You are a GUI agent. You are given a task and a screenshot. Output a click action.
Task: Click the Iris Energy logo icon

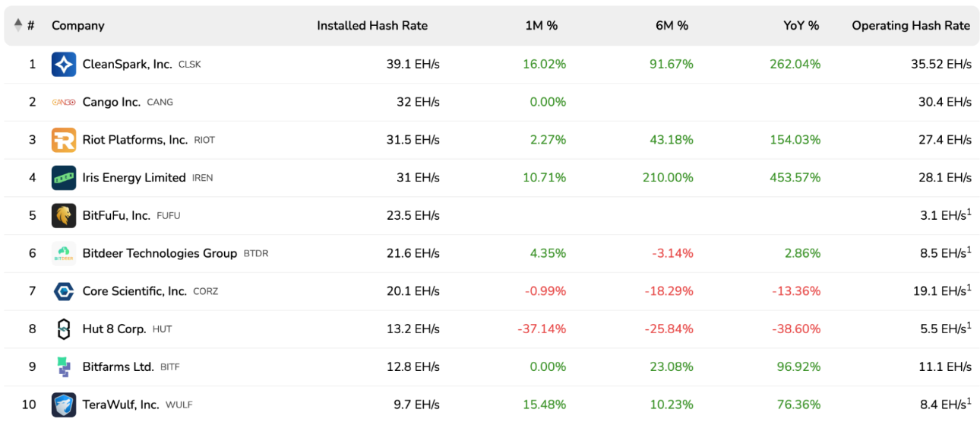pyautogui.click(x=64, y=178)
